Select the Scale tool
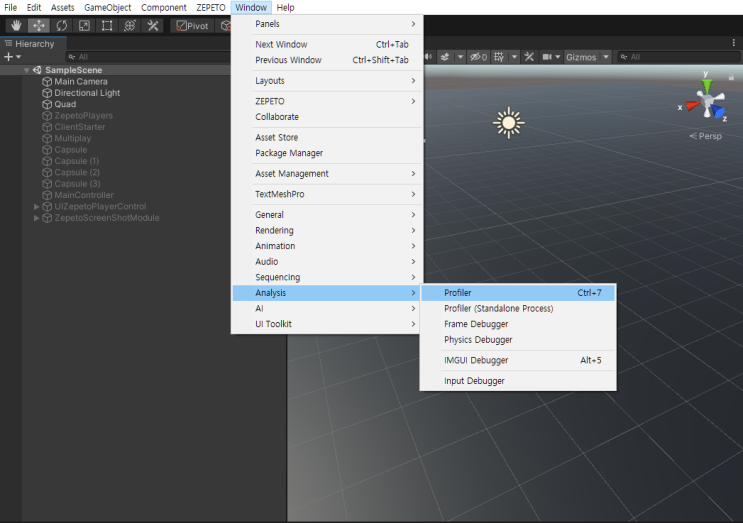Screen dimensions: 743x523 click(x=84, y=26)
